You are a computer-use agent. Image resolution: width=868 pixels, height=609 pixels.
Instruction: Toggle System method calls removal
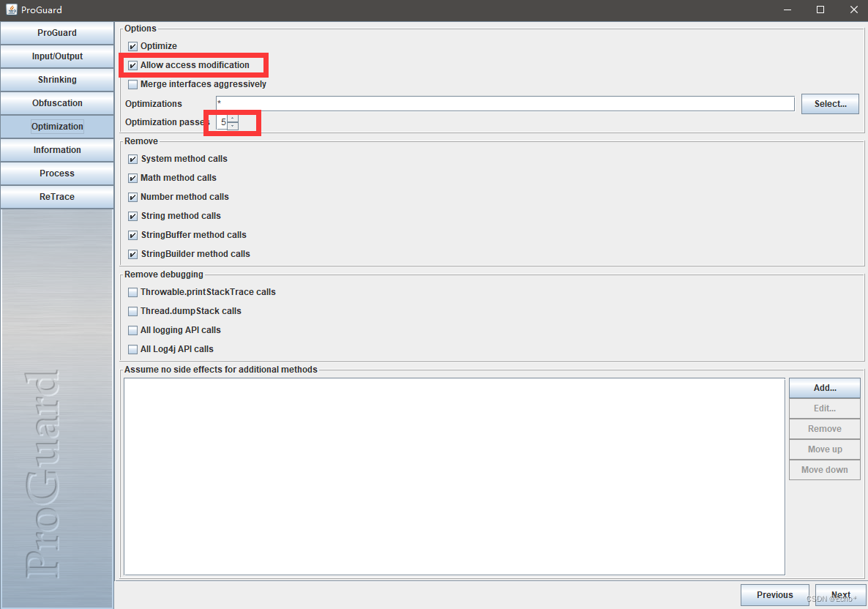(x=133, y=159)
